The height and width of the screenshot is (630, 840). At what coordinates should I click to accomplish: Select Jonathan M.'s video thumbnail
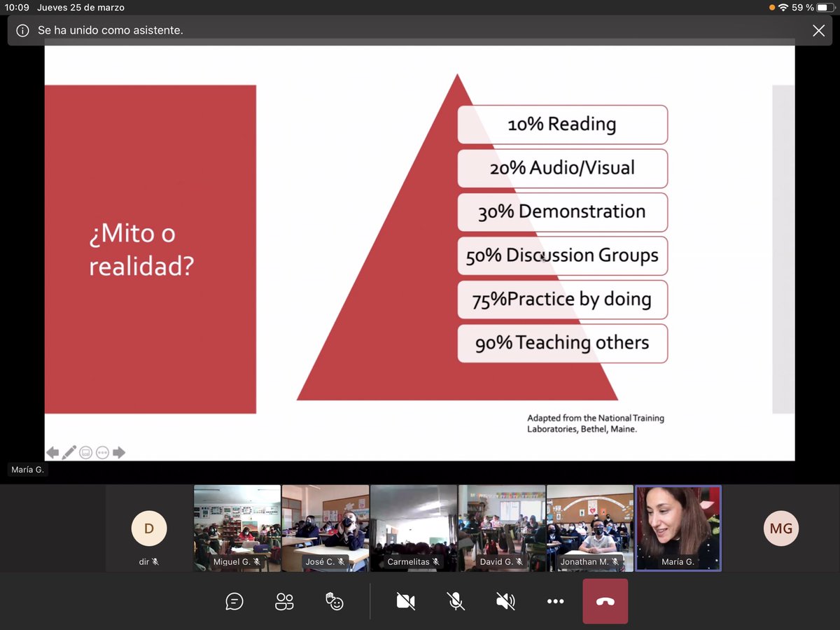pyautogui.click(x=590, y=528)
